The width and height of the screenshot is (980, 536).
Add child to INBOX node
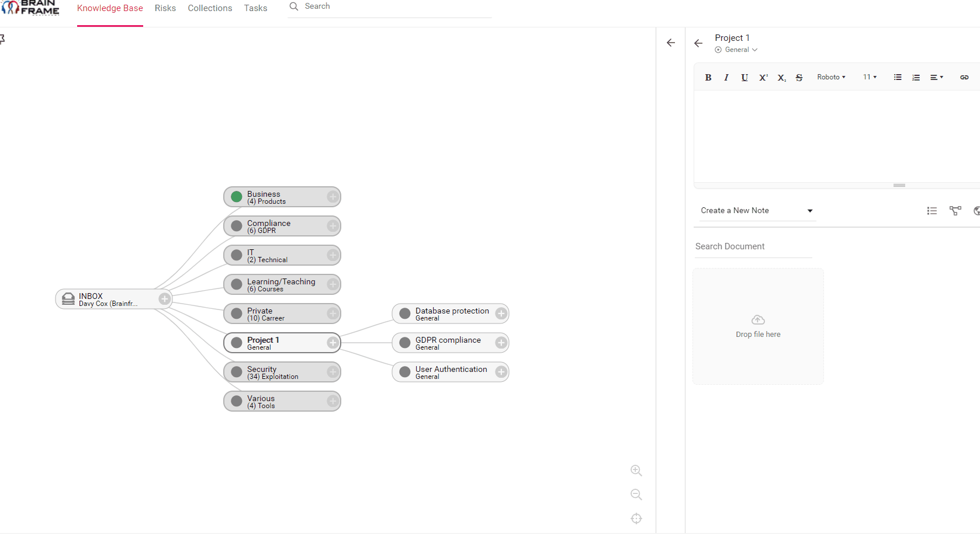coord(164,299)
